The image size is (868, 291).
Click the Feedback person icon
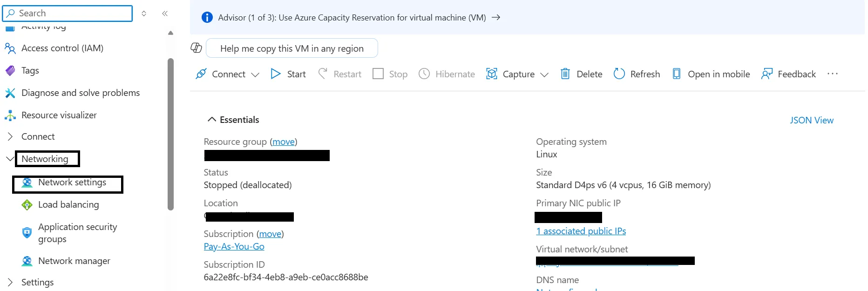click(x=766, y=74)
